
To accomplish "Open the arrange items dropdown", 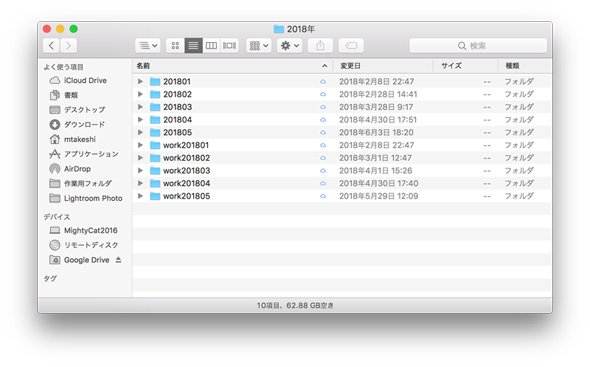I will point(259,46).
